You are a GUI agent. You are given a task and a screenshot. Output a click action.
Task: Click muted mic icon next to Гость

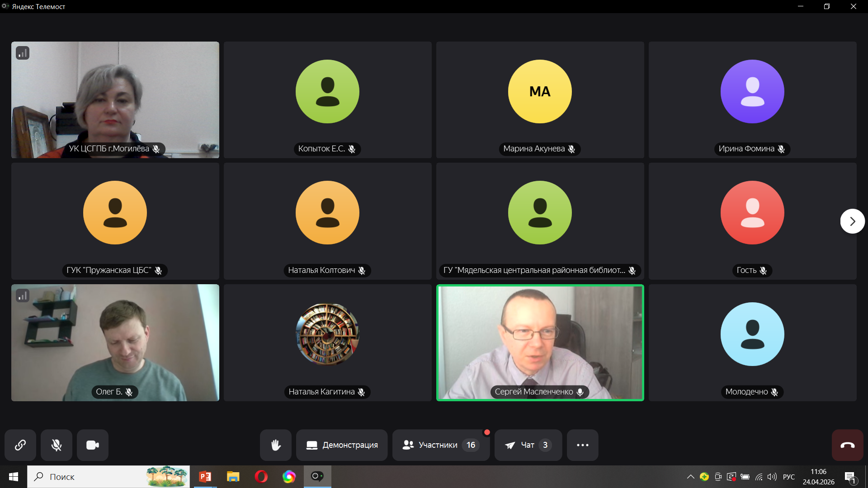click(763, 271)
